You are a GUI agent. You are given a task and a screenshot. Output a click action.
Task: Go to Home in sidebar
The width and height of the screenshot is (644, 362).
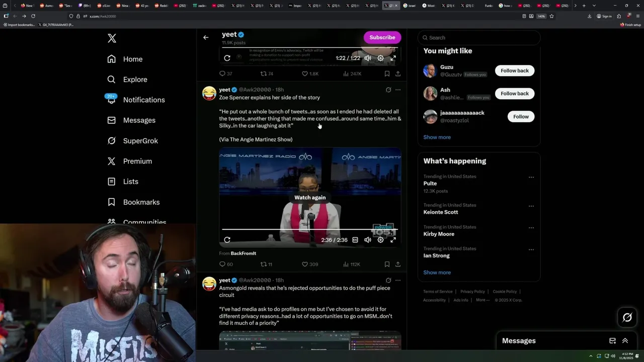[125, 59]
